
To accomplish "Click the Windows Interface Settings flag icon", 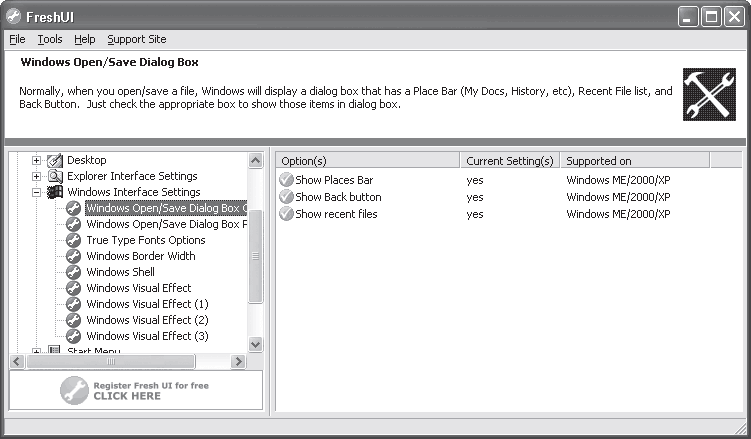I will coord(55,192).
